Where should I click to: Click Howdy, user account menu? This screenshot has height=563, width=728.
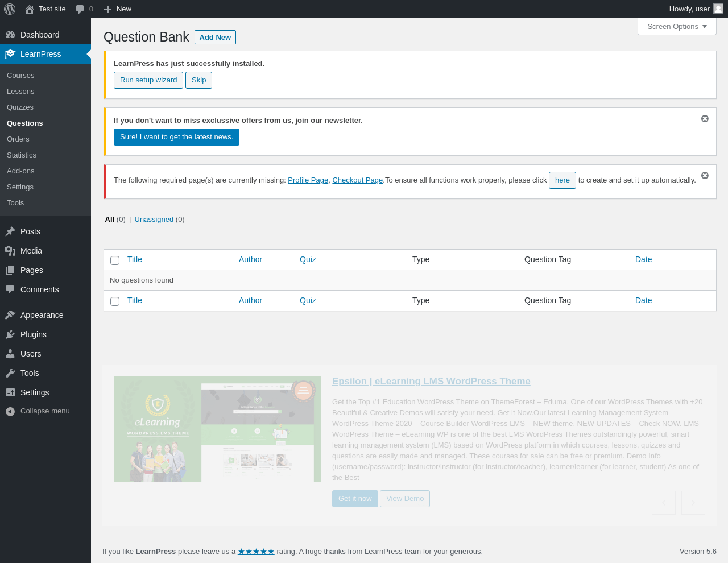696,9
